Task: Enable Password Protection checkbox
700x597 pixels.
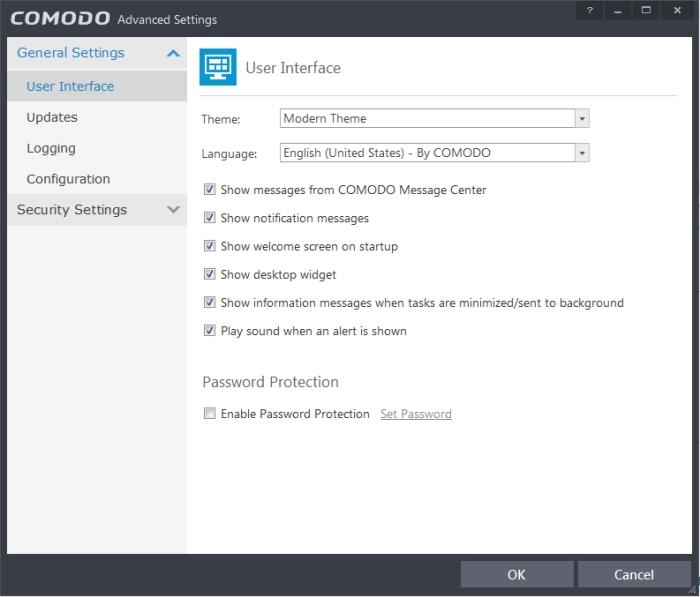Action: point(209,413)
